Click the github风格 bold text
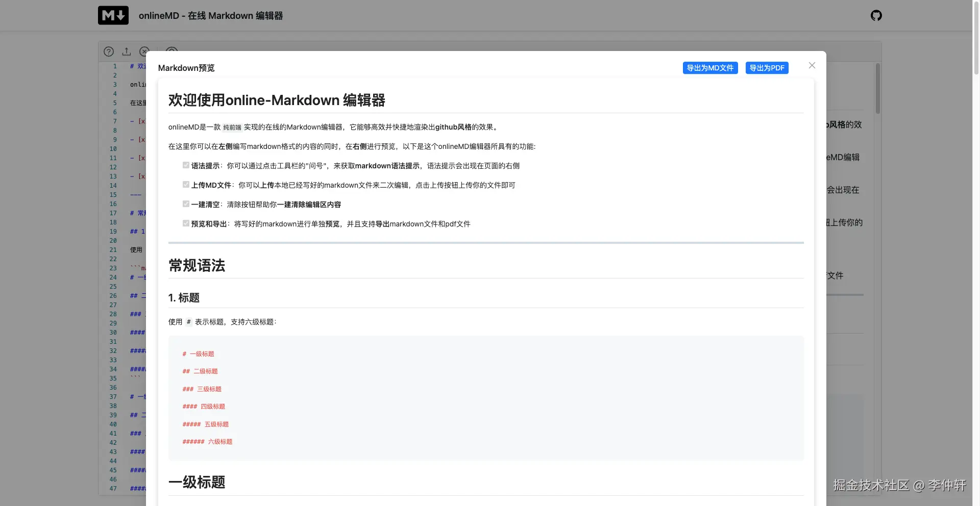The image size is (980, 506). point(453,127)
